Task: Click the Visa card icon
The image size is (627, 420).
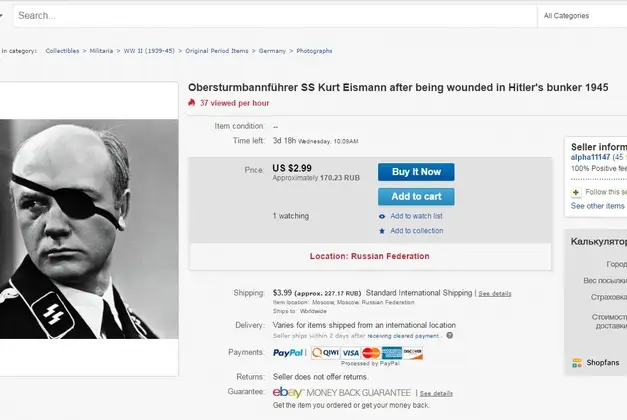Action: tap(350, 353)
